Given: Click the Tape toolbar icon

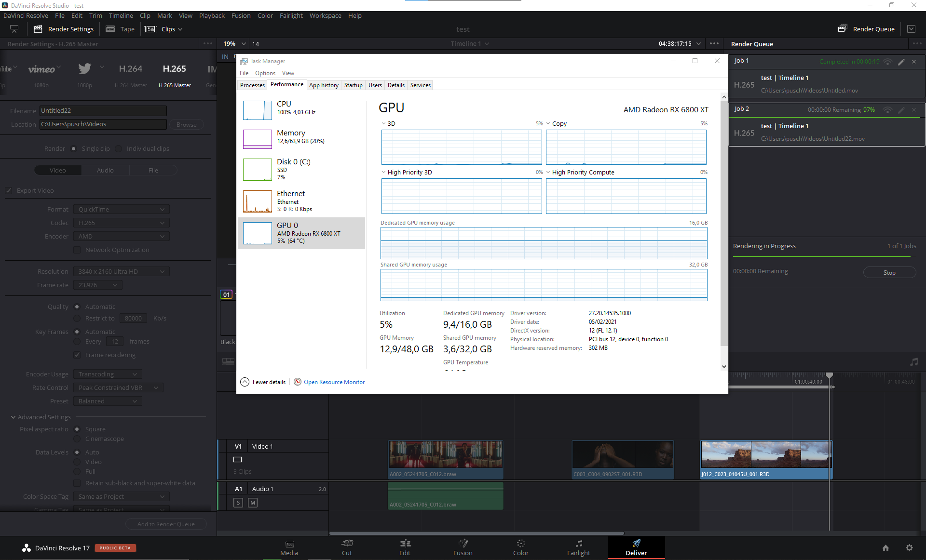Looking at the screenshot, I should [110, 29].
